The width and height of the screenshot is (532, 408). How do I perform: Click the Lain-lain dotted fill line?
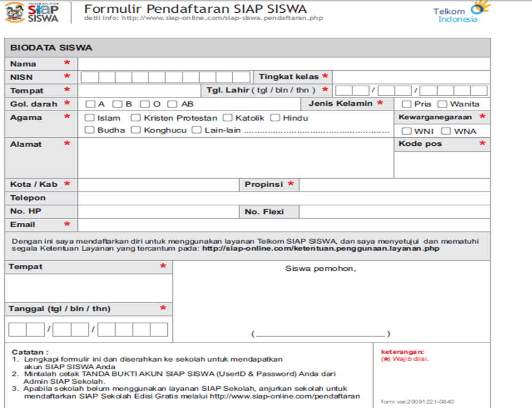(316, 132)
